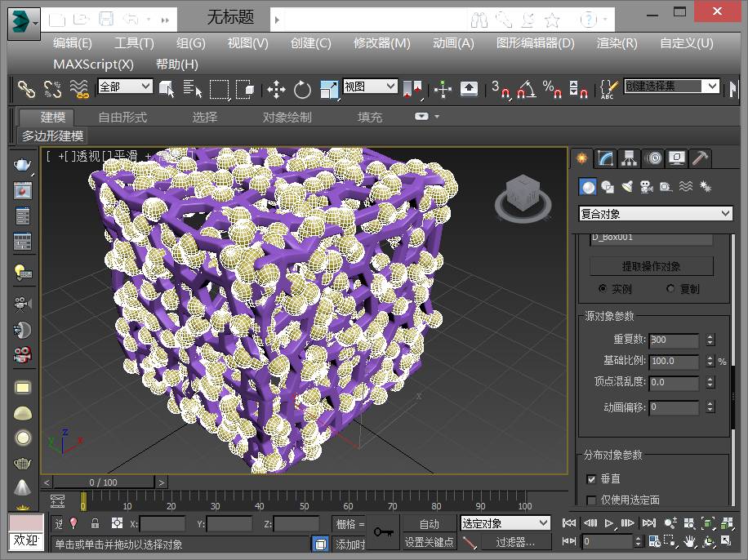Toggle the 垂直 checkbox
Viewport: 748px width, 560px height.
tap(591, 479)
